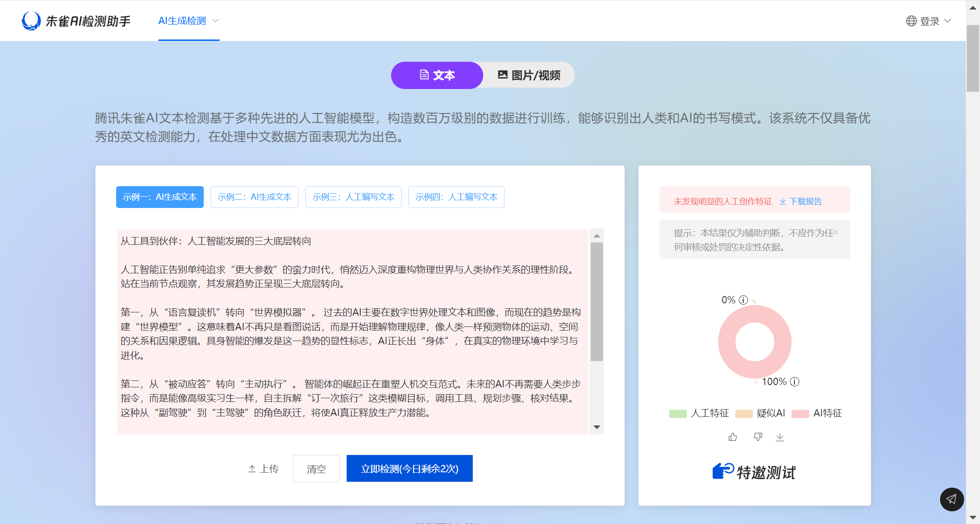Click the 下载报告 link

pyautogui.click(x=801, y=201)
